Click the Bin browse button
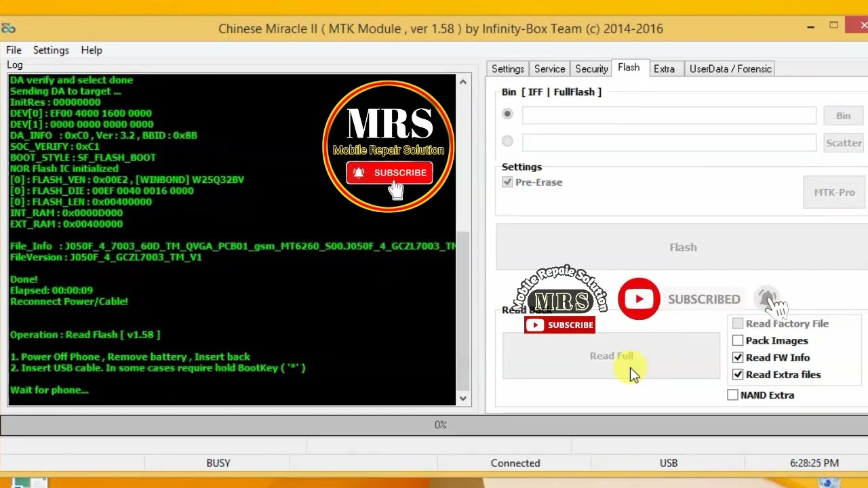The image size is (868, 488). 843,116
